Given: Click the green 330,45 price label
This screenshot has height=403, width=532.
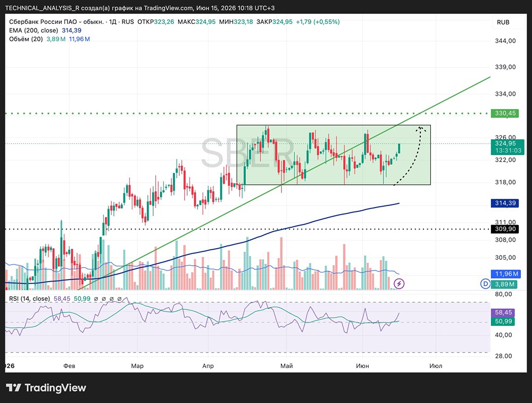Looking at the screenshot, I should pos(505,113).
